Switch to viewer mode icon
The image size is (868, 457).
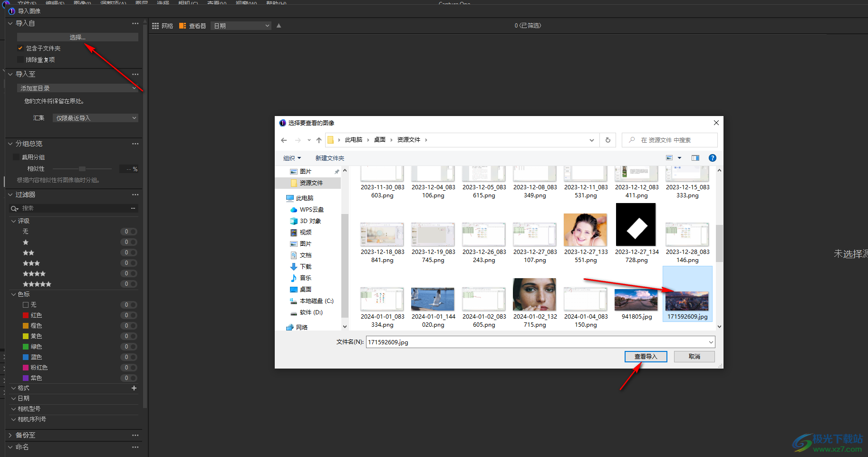(x=183, y=26)
